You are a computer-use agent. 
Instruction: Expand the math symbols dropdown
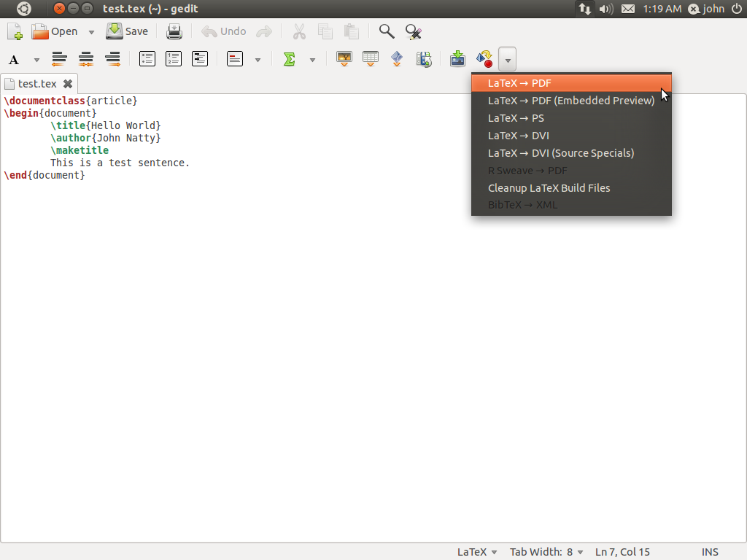312,59
